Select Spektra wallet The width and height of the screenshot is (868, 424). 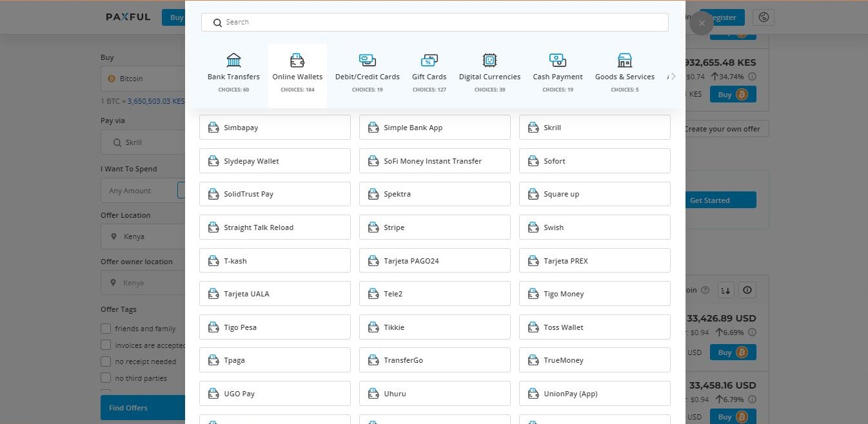pos(435,194)
